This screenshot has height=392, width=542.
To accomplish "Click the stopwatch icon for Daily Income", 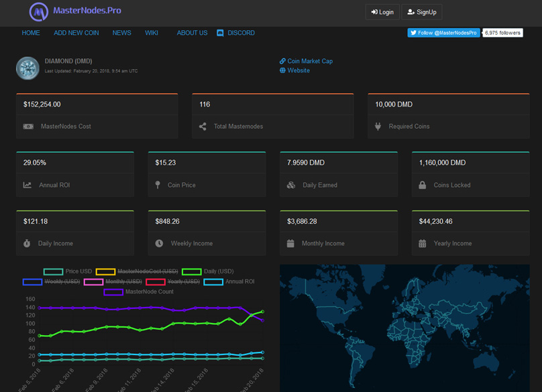I will (x=27, y=243).
